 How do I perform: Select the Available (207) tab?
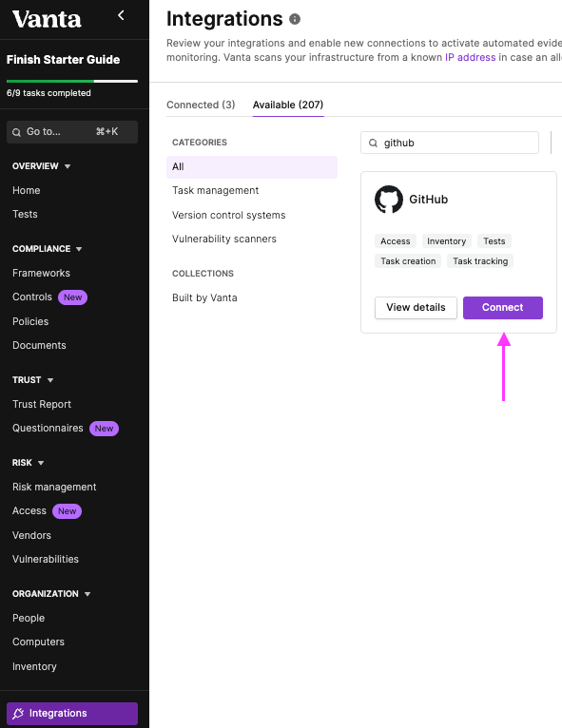288,105
